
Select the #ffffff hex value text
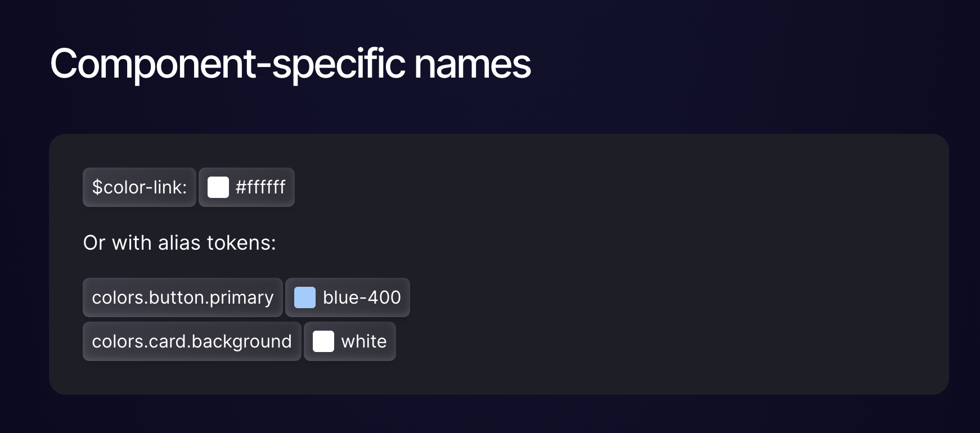coord(260,187)
